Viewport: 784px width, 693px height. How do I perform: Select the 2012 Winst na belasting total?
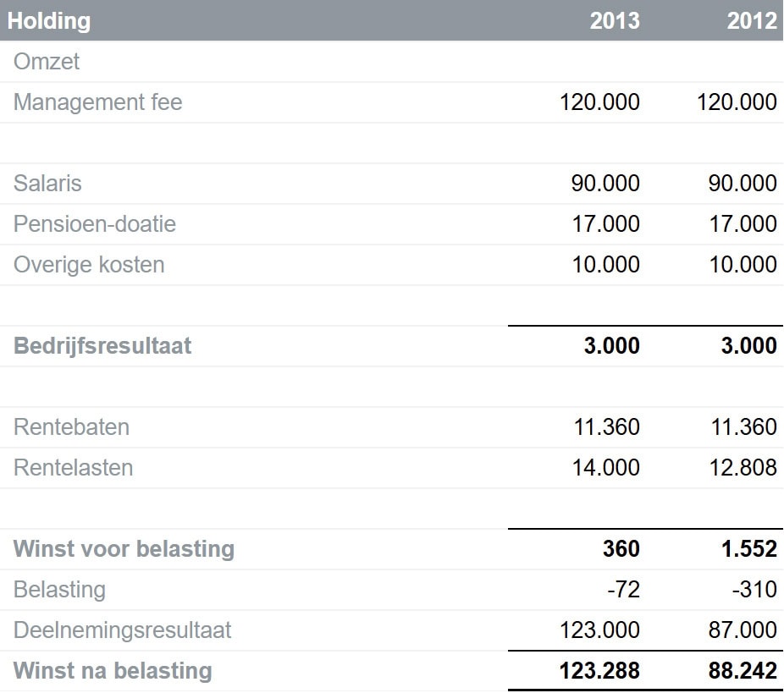tap(743, 671)
